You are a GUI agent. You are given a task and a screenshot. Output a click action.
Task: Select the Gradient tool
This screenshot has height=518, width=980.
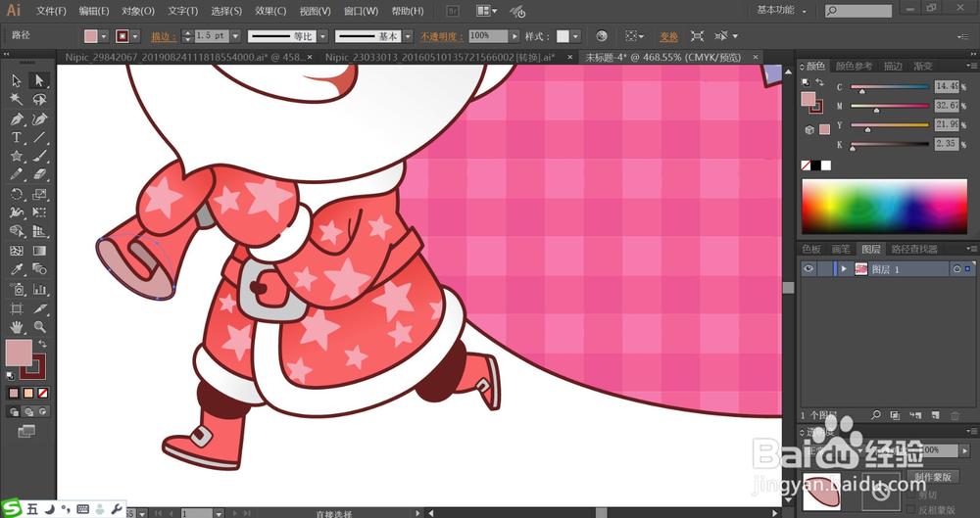[39, 251]
